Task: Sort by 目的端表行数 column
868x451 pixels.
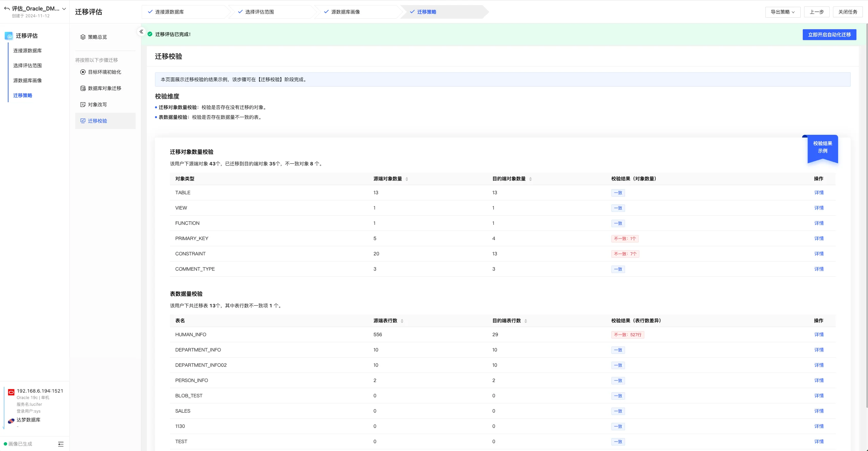Action: pyautogui.click(x=525, y=321)
